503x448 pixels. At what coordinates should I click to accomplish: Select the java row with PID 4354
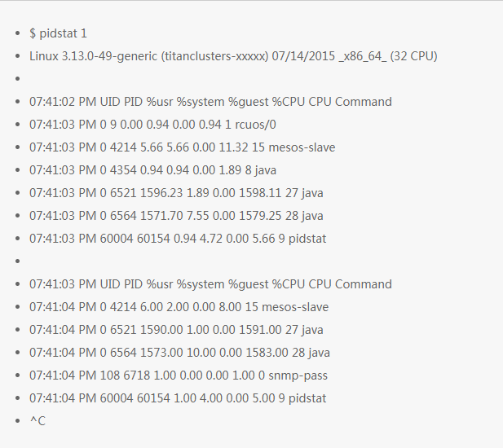click(152, 170)
